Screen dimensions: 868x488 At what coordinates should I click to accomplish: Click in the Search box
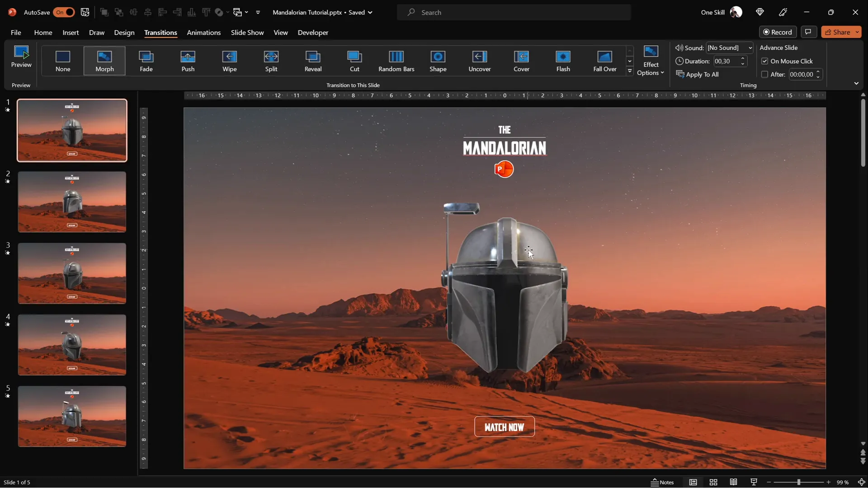[x=514, y=12]
